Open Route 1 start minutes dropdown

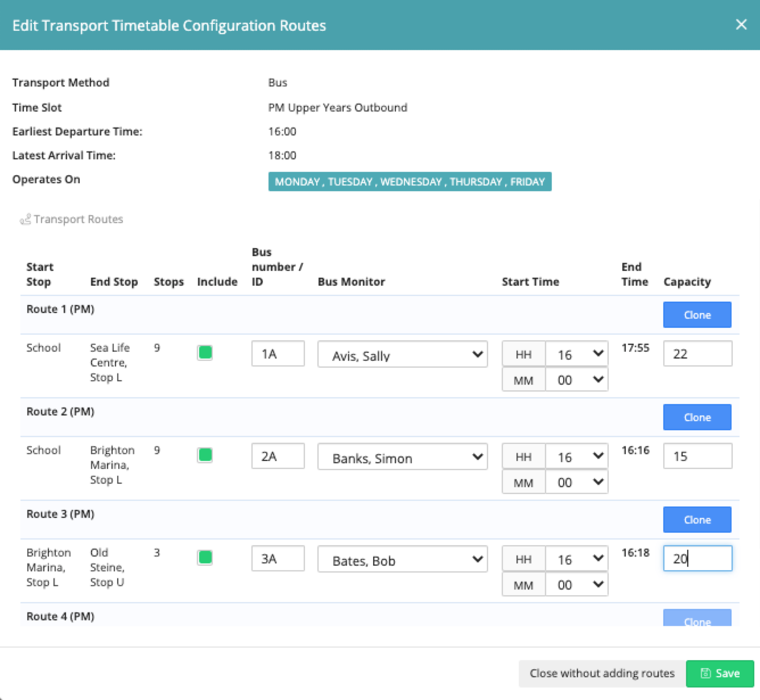click(x=576, y=379)
